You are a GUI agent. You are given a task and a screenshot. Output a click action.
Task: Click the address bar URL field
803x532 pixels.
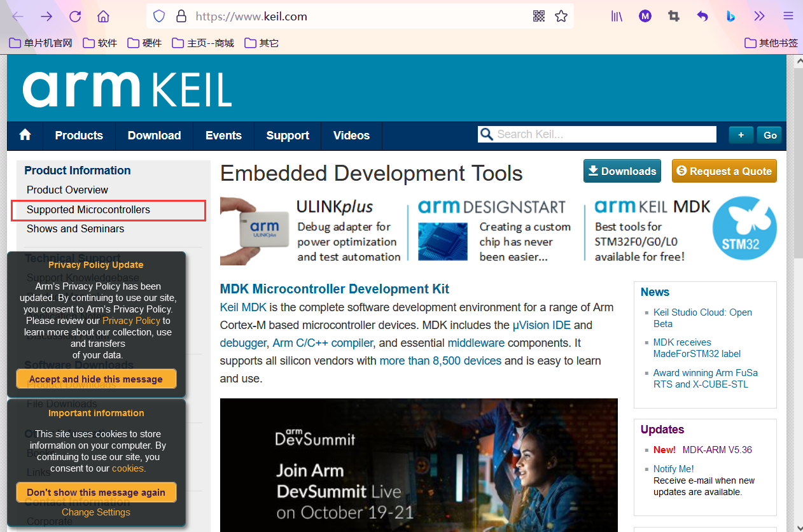[360, 17]
